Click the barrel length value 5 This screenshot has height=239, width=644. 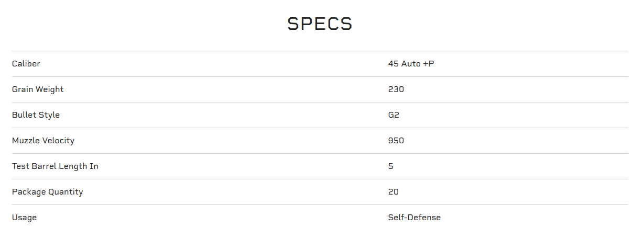(391, 166)
